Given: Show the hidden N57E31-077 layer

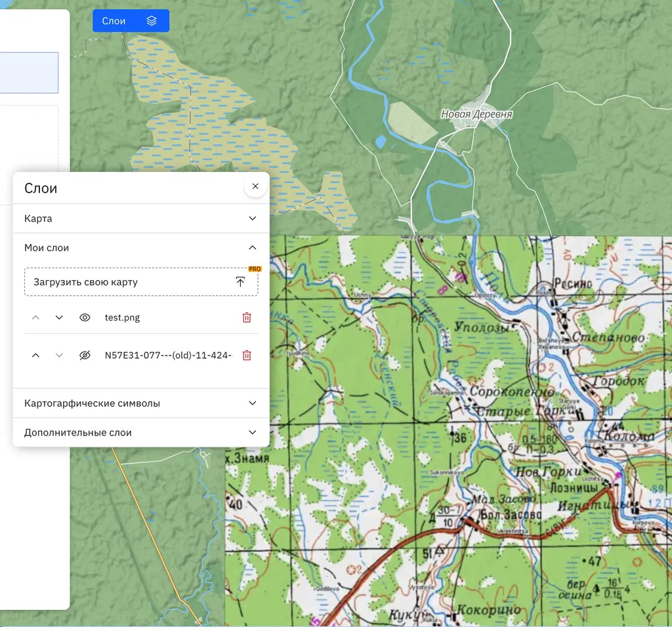Looking at the screenshot, I should pyautogui.click(x=85, y=355).
